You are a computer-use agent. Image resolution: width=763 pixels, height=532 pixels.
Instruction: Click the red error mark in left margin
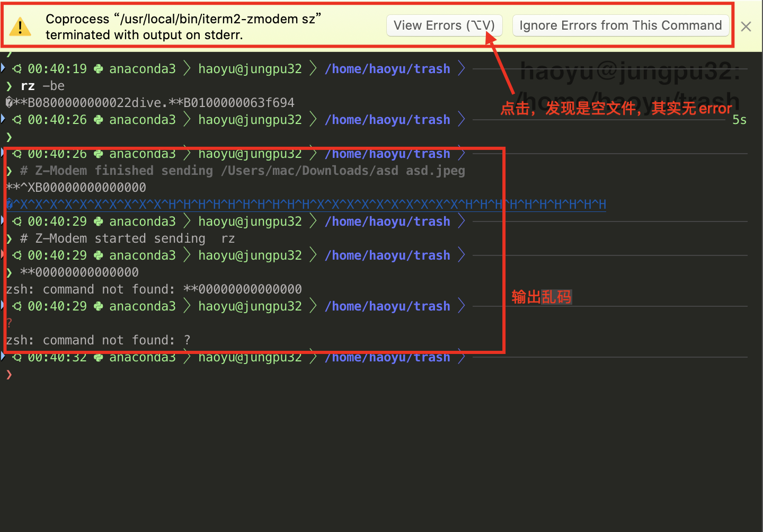(2, 255)
